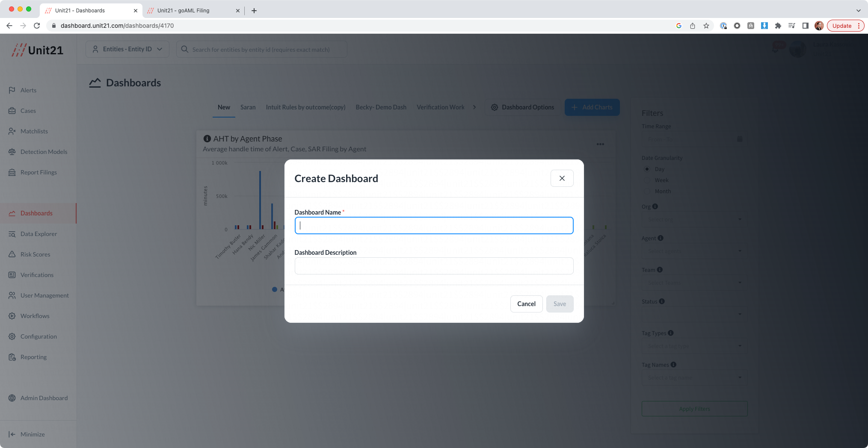Click the Team info icon

point(660,270)
